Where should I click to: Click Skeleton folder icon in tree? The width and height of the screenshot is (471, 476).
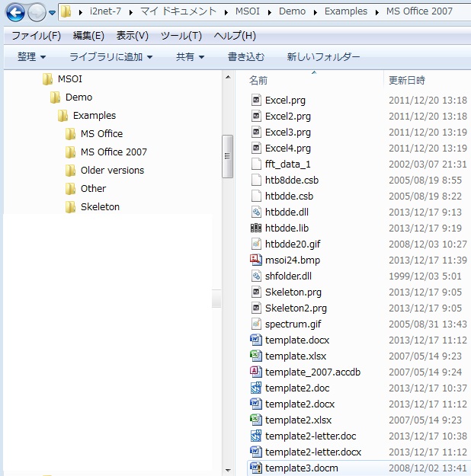(x=71, y=207)
